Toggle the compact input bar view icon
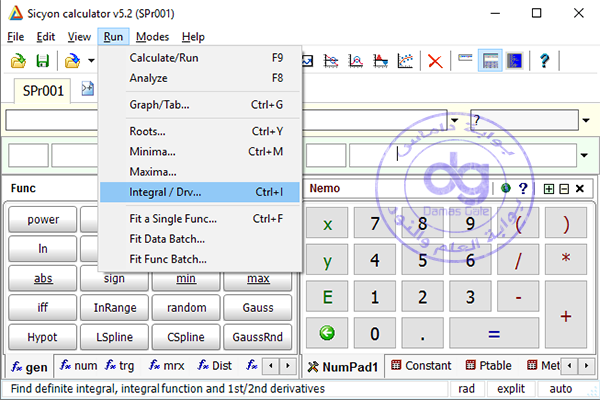Viewport: 600px width, 400px height. 465,58
